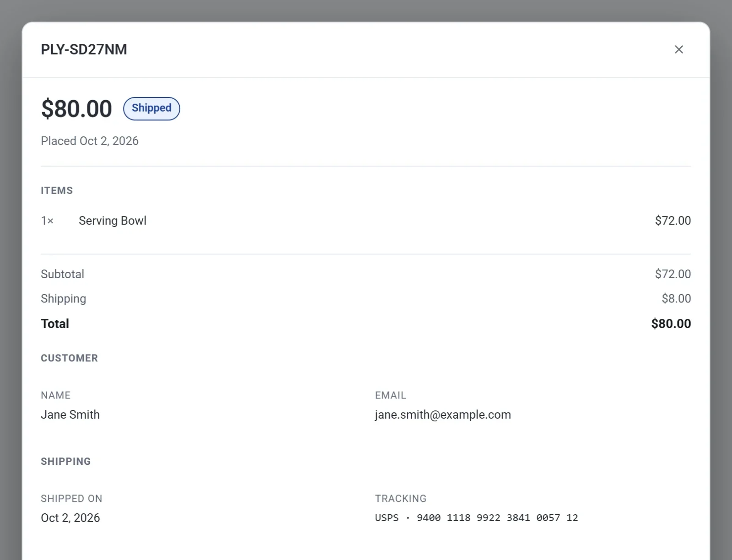
Task: Select the customer name Jane Smith
Action: (x=70, y=415)
